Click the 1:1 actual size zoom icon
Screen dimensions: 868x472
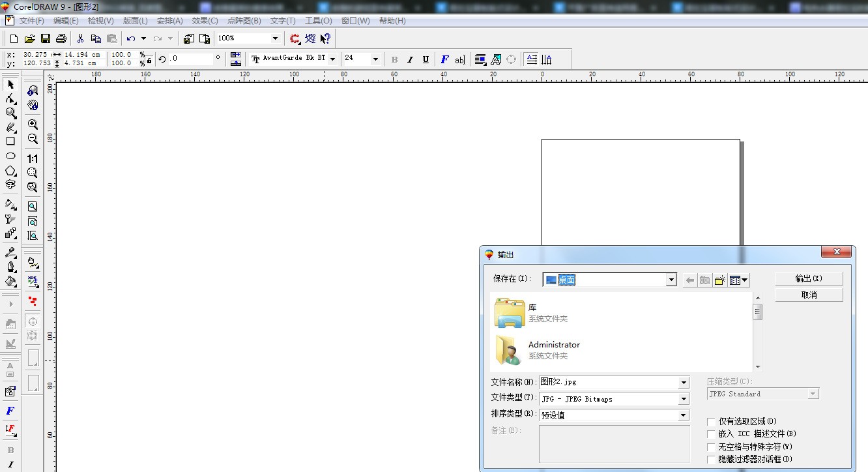click(x=32, y=158)
